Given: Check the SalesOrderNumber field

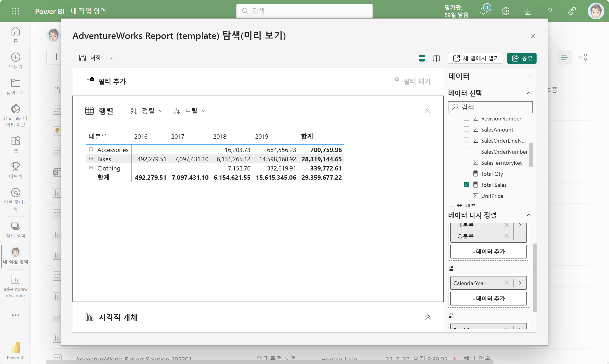Looking at the screenshot, I should pos(466,151).
